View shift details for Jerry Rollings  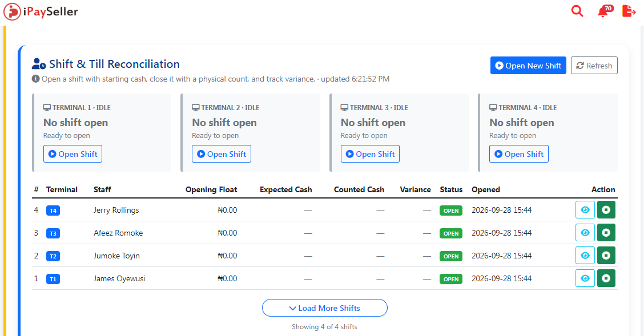585,210
